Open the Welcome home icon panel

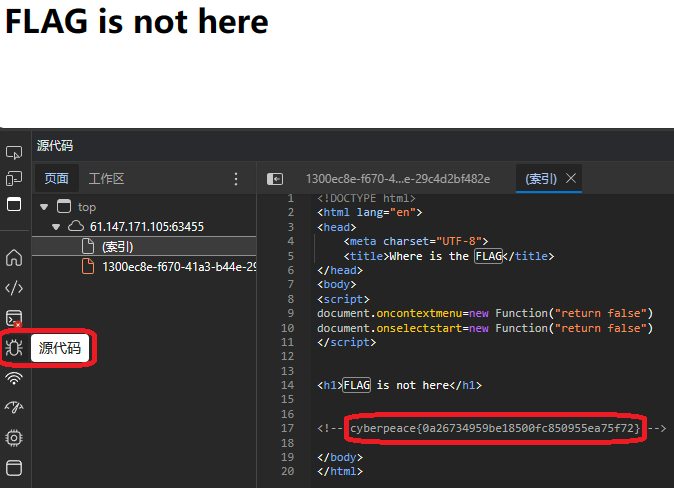(14, 258)
